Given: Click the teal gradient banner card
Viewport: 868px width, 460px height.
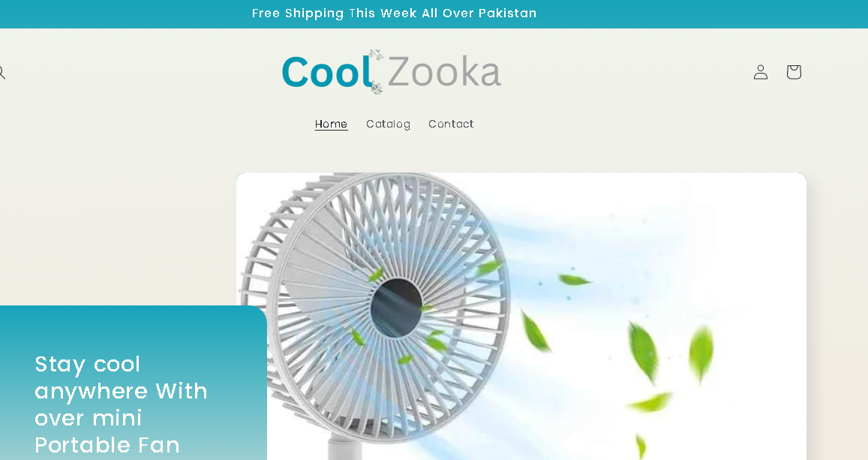Looking at the screenshot, I should click(134, 383).
